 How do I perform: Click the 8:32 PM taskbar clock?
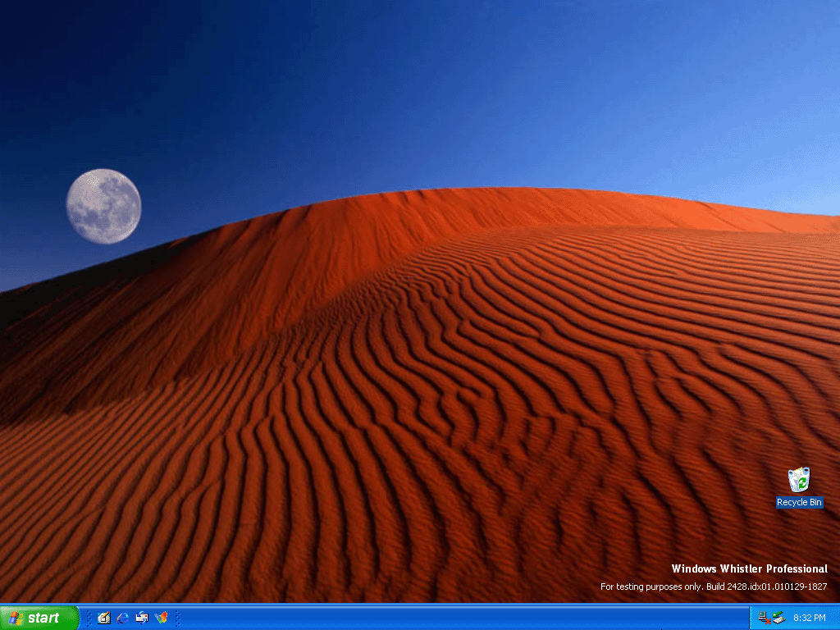[810, 618]
